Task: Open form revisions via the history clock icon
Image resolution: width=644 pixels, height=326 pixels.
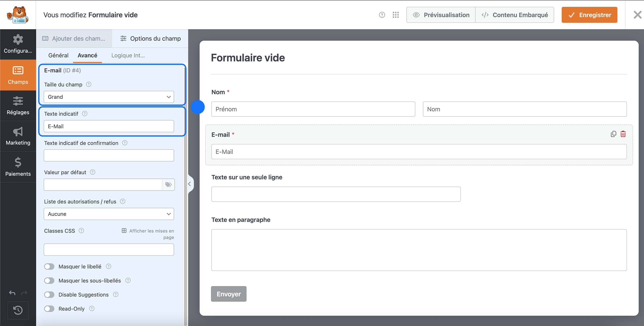Action: click(x=18, y=310)
